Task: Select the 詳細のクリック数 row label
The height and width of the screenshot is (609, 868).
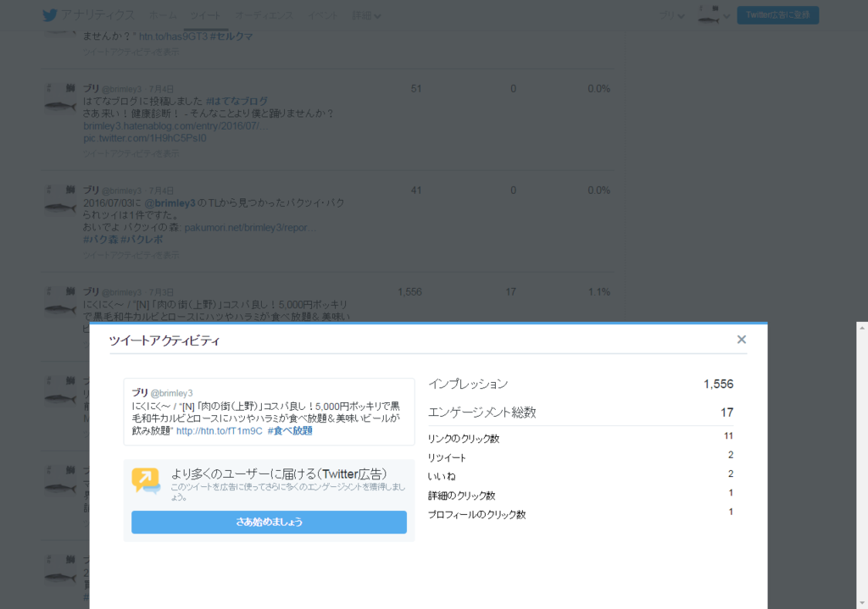Action: (x=462, y=496)
